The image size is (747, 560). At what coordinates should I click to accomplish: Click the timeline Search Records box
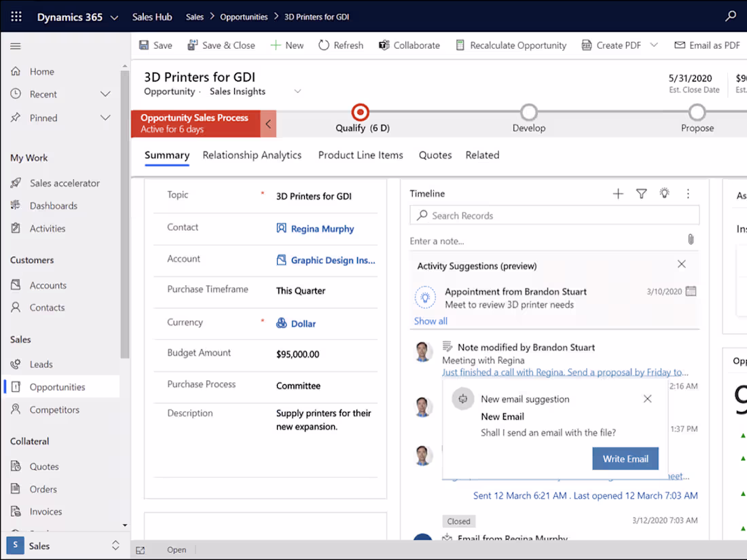[x=554, y=214]
